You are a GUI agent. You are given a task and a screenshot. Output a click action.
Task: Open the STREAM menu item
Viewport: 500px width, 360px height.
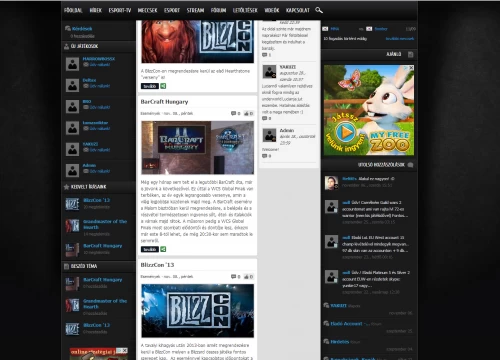pyautogui.click(x=195, y=10)
